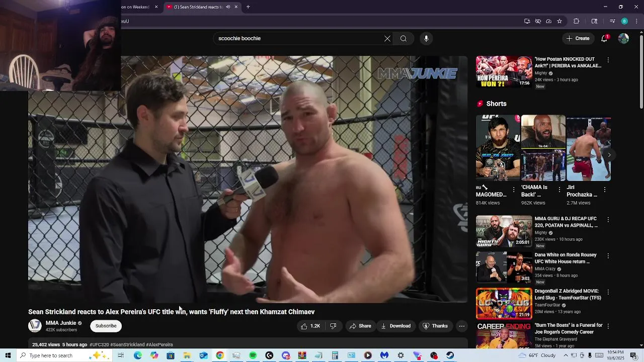644x362 pixels.
Task: Open MMA GURU & DJ RECAP thumbnail
Action: (x=504, y=231)
